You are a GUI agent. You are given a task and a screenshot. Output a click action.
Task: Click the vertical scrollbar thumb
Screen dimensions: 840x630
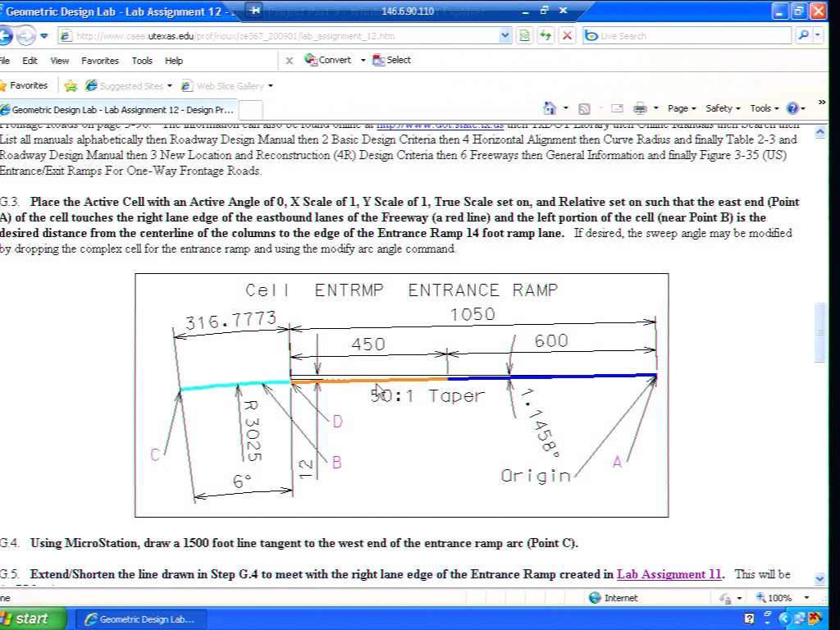coord(820,333)
